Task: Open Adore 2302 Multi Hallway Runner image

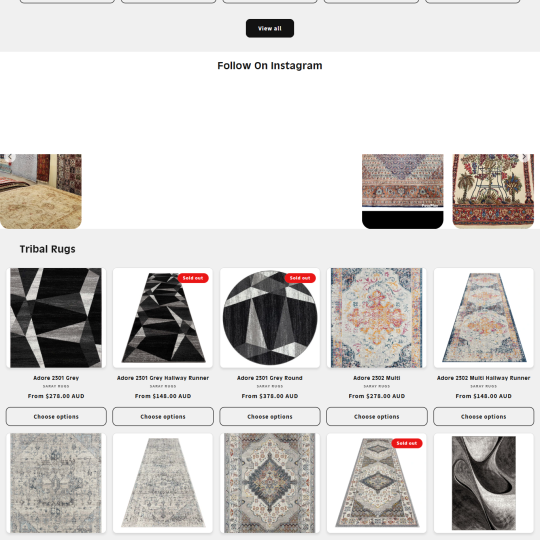Action: click(x=484, y=318)
